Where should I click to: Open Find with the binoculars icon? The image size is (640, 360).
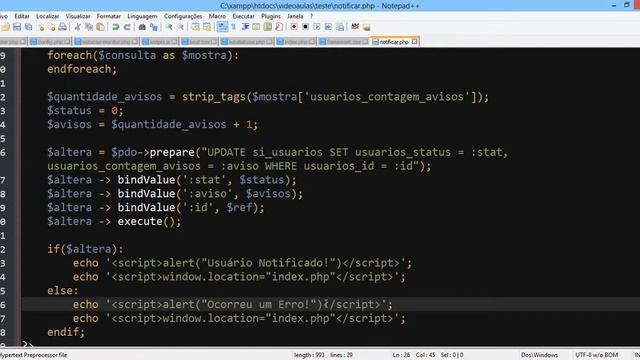coord(142,27)
